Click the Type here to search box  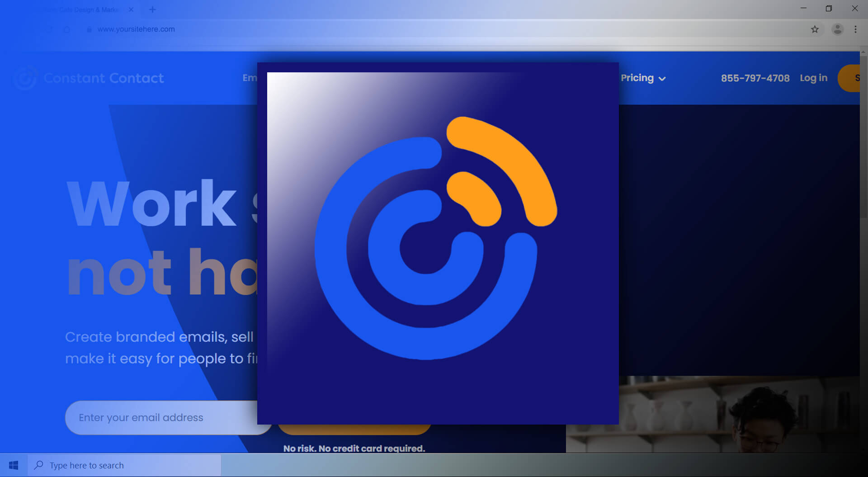pos(124,465)
